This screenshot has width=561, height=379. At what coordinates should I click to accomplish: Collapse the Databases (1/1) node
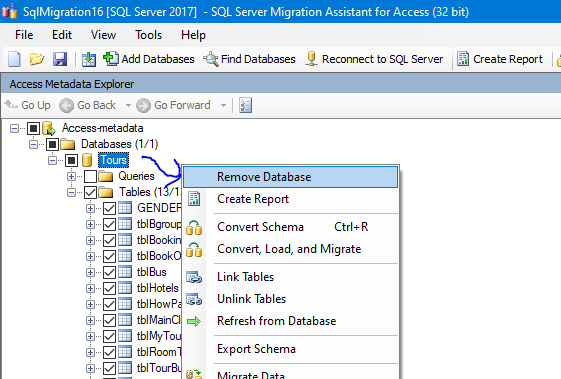point(33,144)
